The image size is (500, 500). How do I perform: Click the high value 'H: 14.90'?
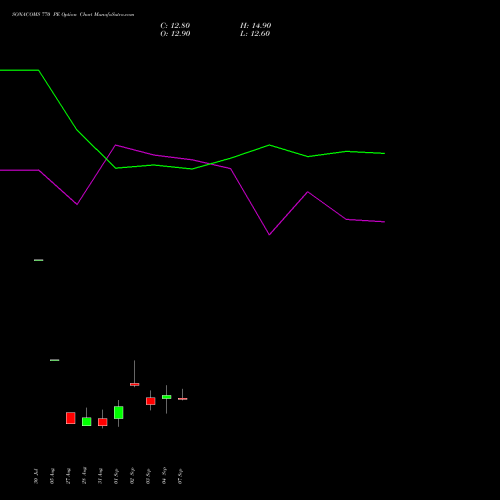tap(255, 26)
